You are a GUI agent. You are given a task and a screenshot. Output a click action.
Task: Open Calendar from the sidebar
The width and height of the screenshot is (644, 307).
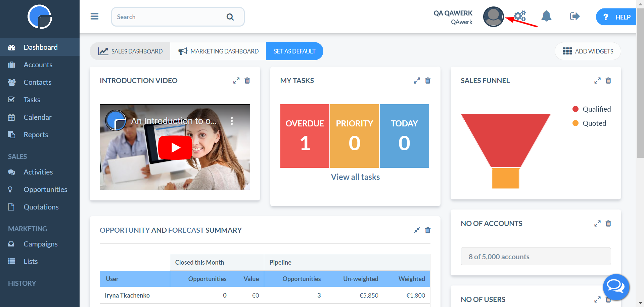coord(40,117)
